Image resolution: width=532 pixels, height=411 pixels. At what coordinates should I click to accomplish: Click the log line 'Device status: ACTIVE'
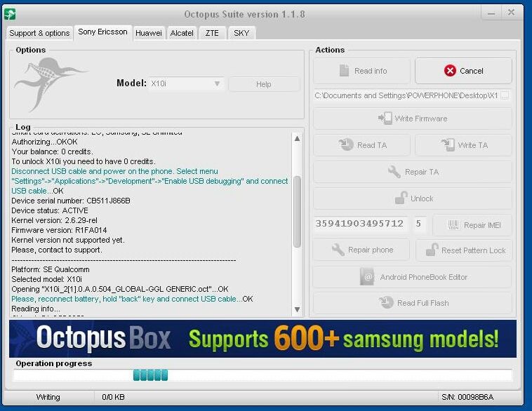tap(50, 210)
